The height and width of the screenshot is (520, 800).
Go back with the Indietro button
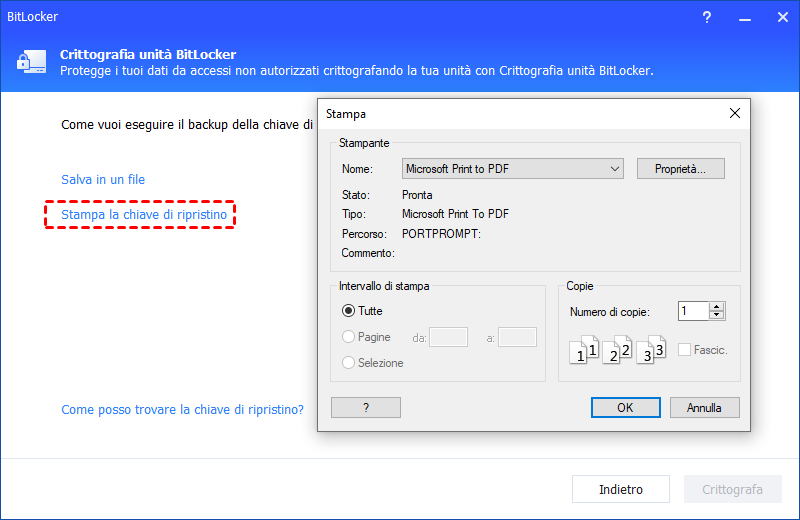tap(621, 489)
